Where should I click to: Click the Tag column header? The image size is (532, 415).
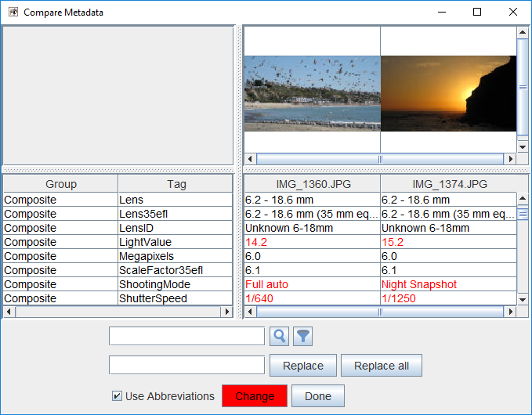pos(176,184)
